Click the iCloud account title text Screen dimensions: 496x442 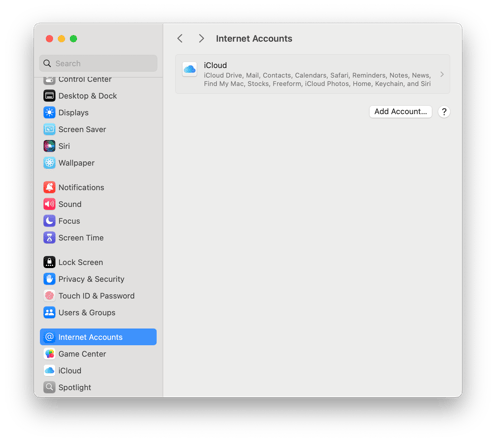[215, 65]
